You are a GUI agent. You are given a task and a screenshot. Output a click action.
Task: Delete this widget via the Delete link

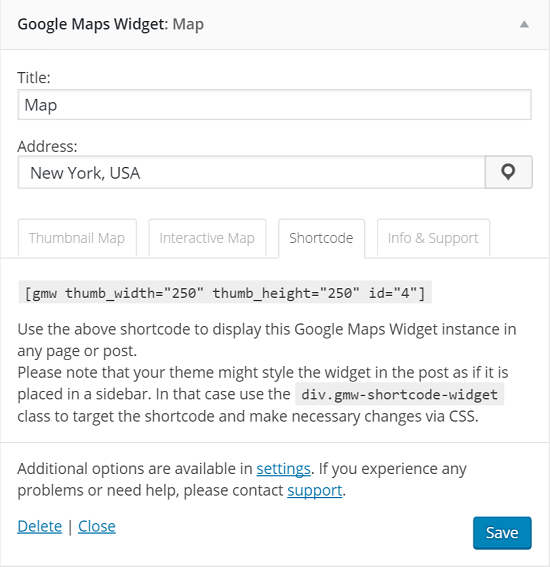click(39, 526)
